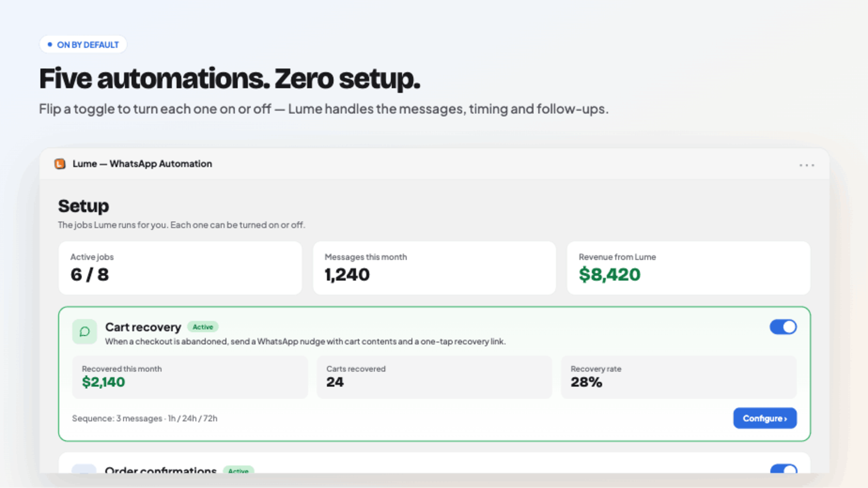Toggle Cart recovery automation off
The width and height of the screenshot is (868, 488).
[783, 327]
